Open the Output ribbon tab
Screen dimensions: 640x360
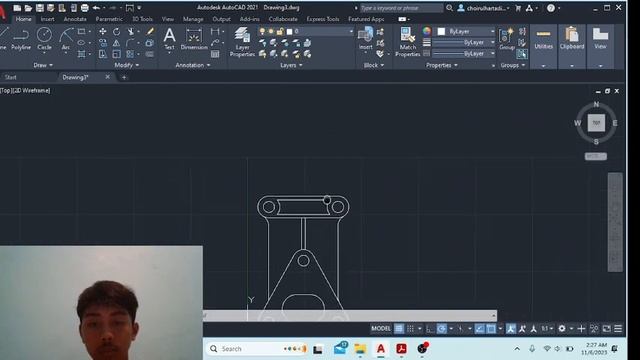coord(221,19)
